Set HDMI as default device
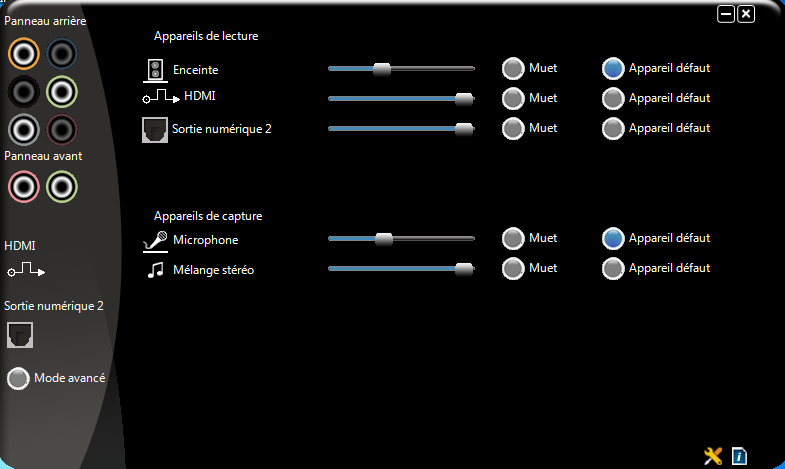This screenshot has height=469, width=785. coord(613,99)
